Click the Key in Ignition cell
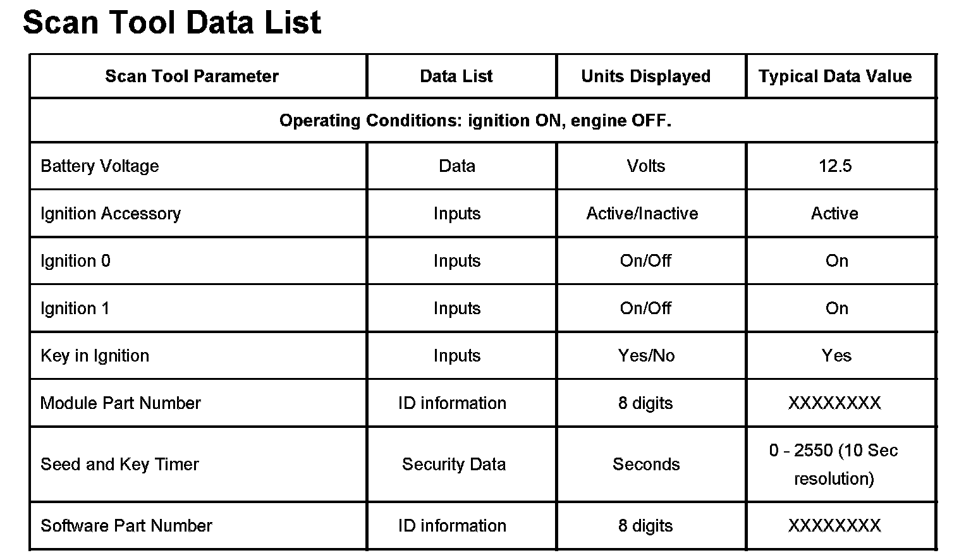 [95, 356]
